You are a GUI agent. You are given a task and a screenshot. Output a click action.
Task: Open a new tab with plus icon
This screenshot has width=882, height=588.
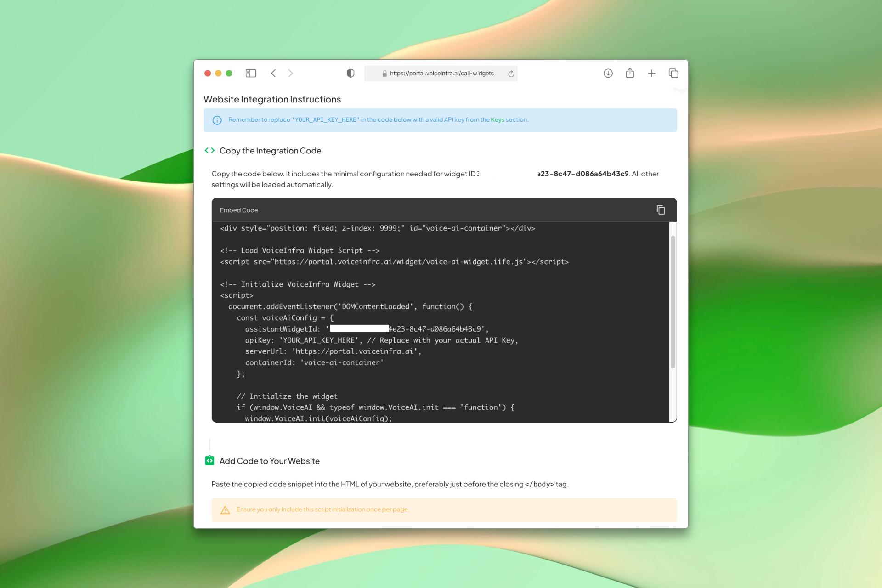[x=651, y=73]
